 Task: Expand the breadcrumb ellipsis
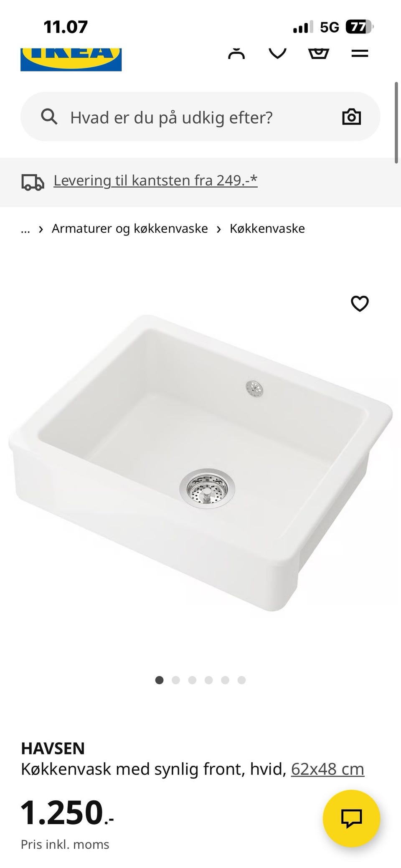(25, 229)
